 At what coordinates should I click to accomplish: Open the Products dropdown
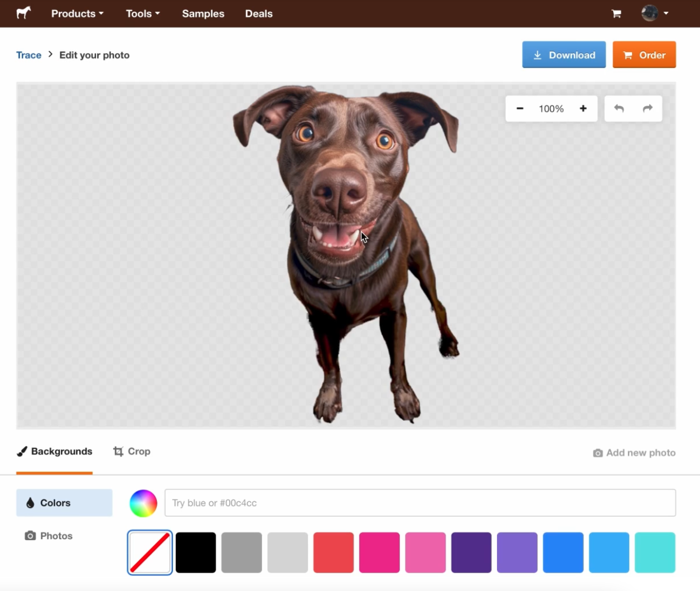[77, 13]
